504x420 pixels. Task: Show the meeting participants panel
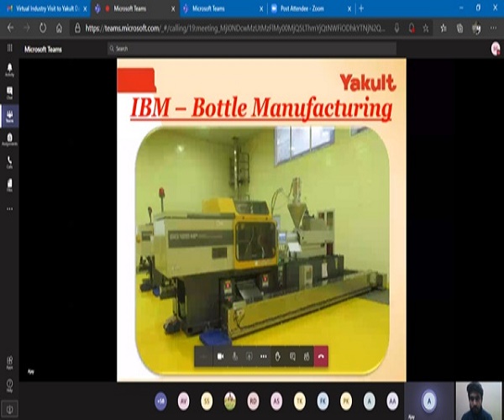coord(307,356)
